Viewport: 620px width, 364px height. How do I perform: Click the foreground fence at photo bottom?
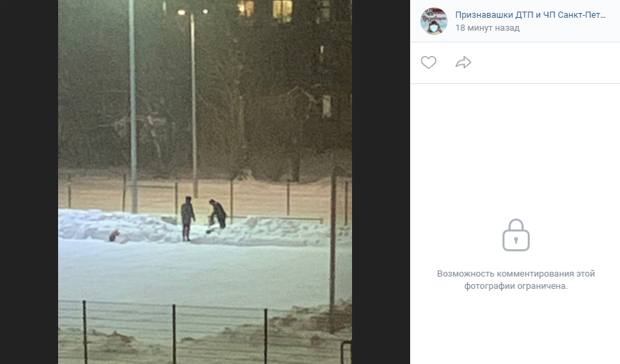pyautogui.click(x=205, y=332)
